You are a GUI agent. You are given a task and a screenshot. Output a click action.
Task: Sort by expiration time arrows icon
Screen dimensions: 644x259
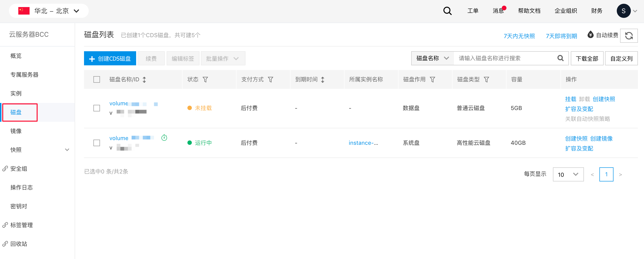tap(322, 80)
